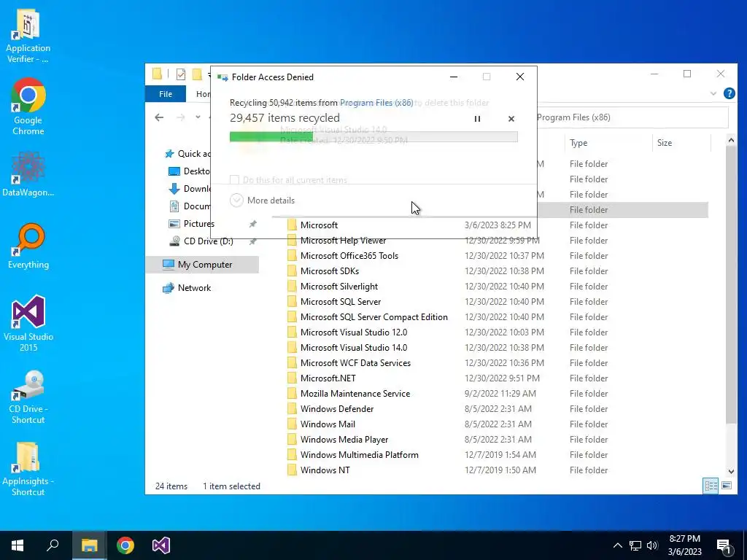Select the Microsoft Visual Studio 12.0 folder
Viewport: 747px width, 560px height.
point(354,332)
